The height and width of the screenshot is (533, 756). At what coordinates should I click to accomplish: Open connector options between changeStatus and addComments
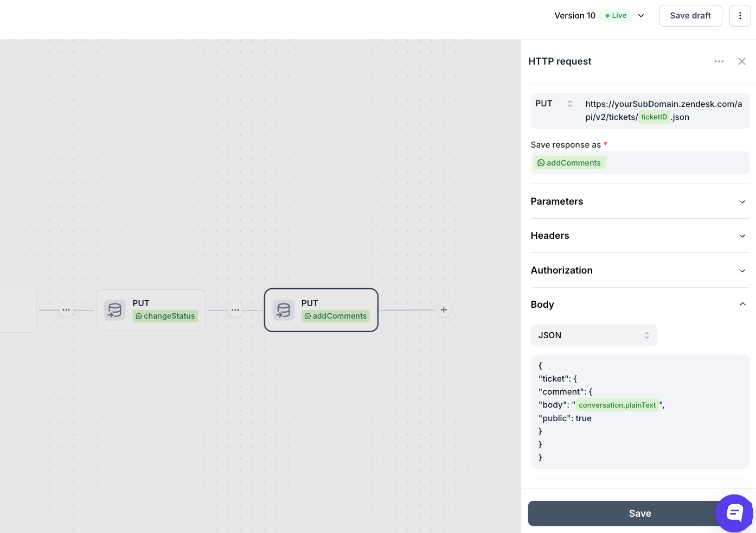coord(235,310)
